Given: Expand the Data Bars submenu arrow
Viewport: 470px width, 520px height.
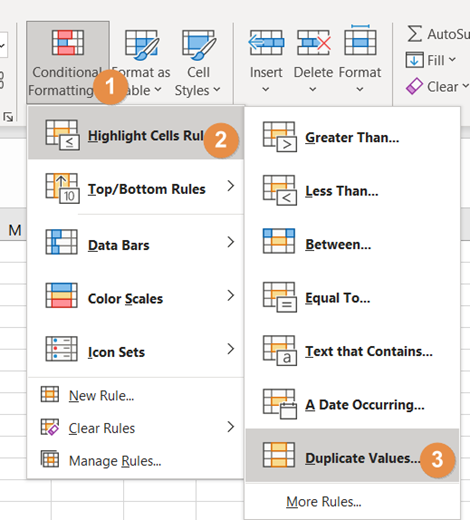Looking at the screenshot, I should pos(231,242).
